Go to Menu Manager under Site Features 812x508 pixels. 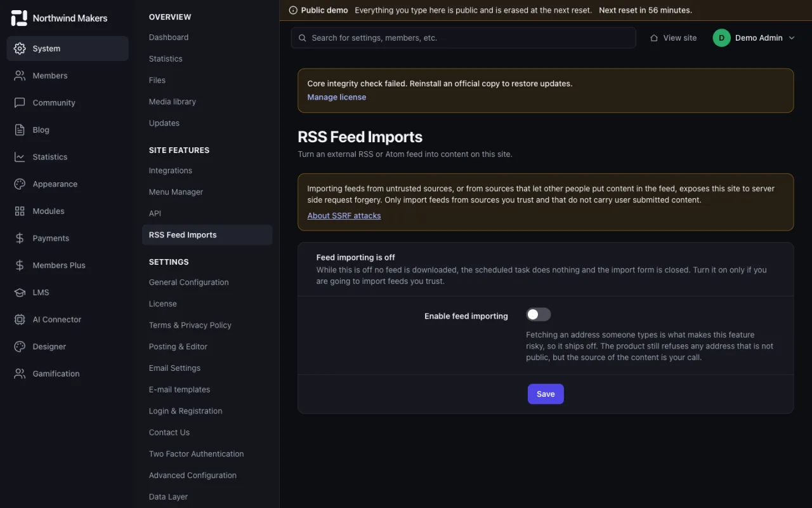coord(176,192)
